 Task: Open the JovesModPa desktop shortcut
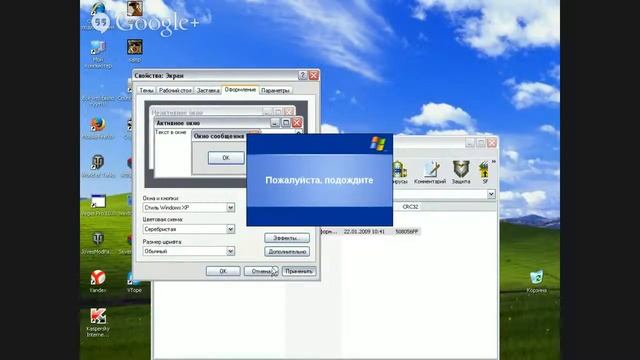point(97,243)
